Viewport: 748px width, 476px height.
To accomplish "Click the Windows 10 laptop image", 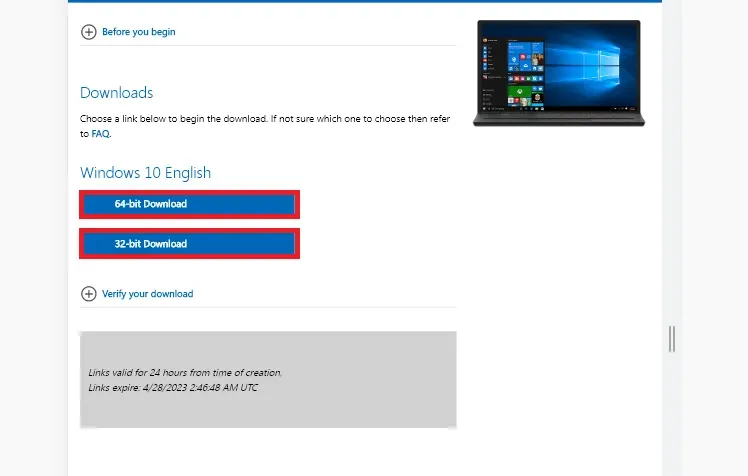I will (559, 73).
